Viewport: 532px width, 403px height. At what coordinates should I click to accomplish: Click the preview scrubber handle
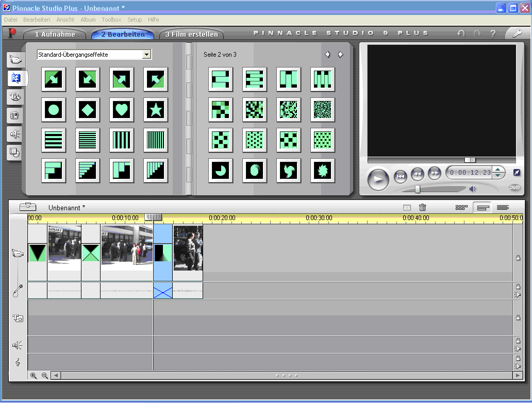(x=470, y=160)
